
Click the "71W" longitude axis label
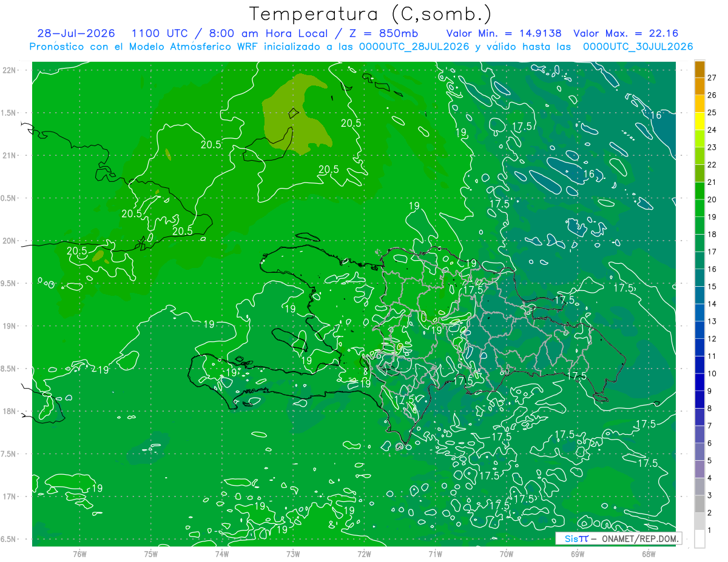click(435, 554)
